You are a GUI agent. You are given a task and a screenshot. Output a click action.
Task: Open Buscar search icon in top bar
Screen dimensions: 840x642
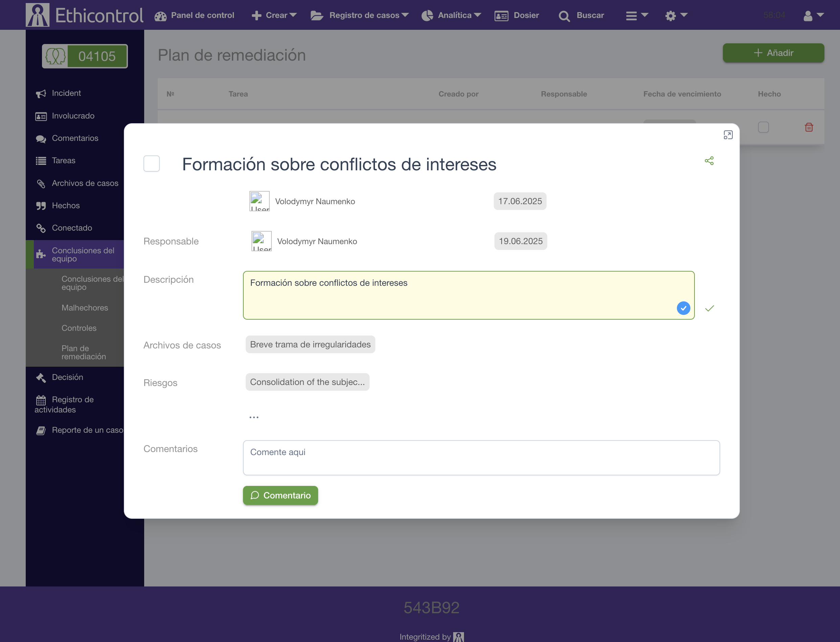click(564, 16)
